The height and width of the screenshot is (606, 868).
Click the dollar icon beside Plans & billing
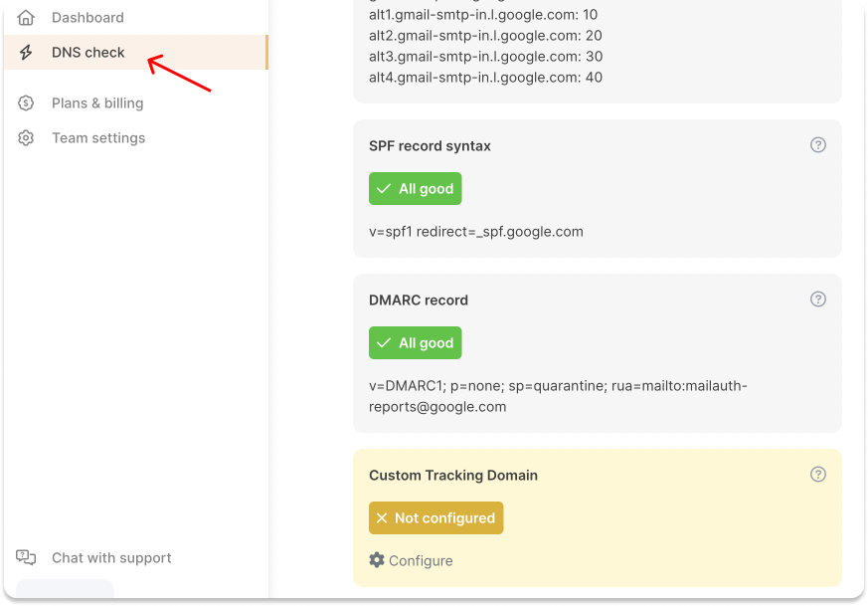[25, 102]
